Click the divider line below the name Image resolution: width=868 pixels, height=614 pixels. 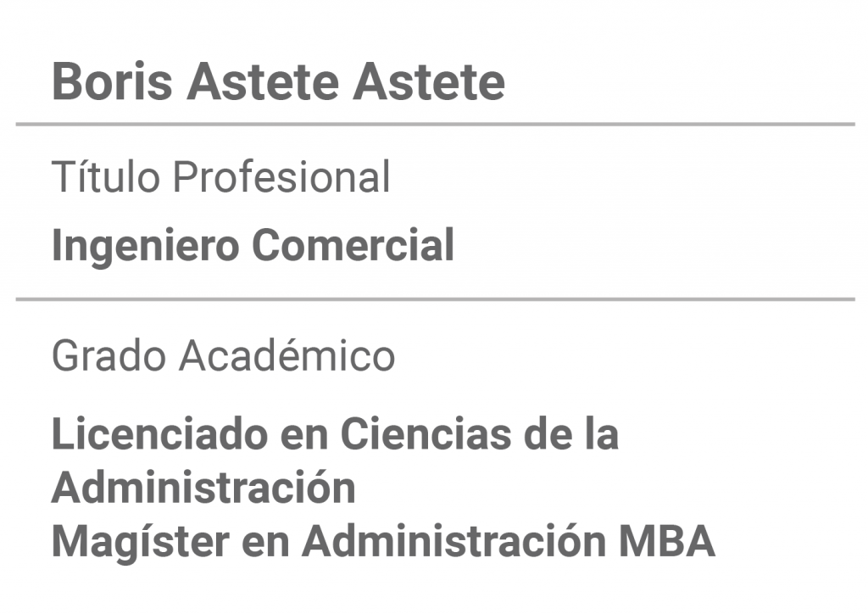tap(435, 125)
